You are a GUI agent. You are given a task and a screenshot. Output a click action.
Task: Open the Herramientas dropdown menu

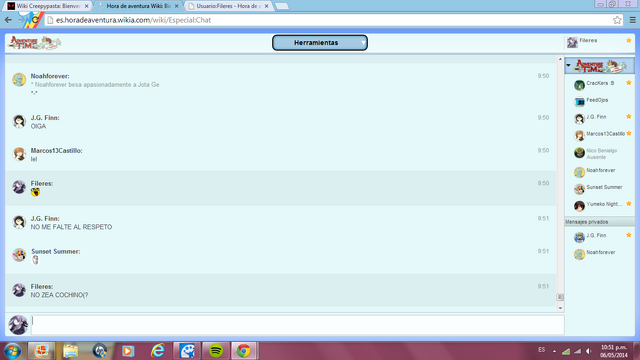[320, 42]
